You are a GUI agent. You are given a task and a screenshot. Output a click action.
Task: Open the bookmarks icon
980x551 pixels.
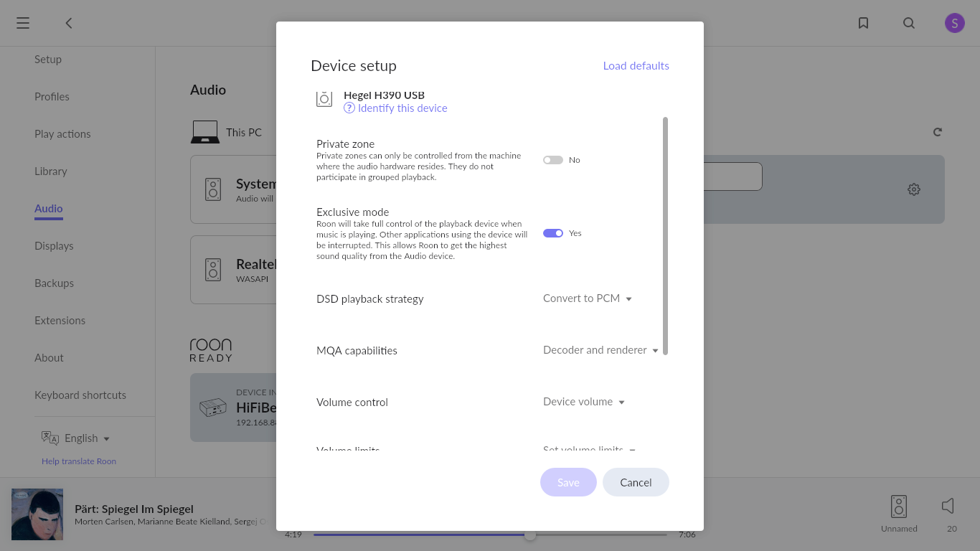(864, 23)
